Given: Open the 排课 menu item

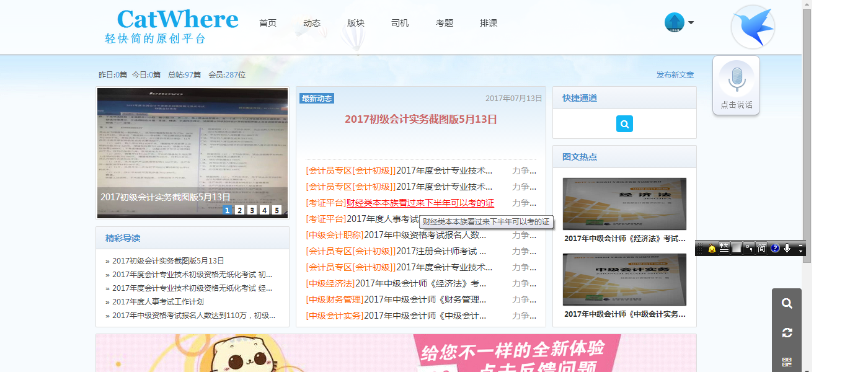Looking at the screenshot, I should [x=489, y=23].
